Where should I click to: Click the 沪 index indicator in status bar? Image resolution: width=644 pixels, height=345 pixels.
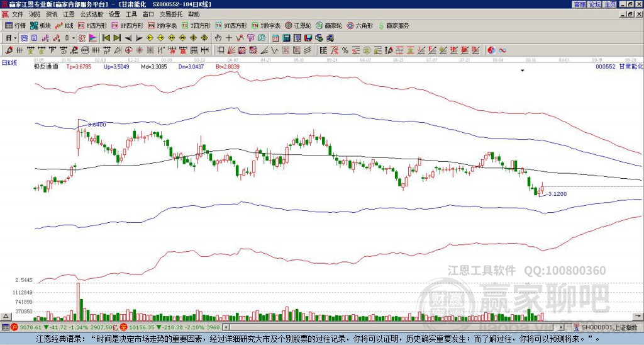14,327
